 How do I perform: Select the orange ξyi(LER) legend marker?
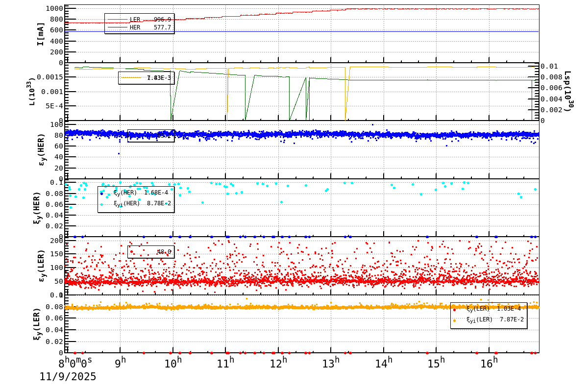pos(453,320)
